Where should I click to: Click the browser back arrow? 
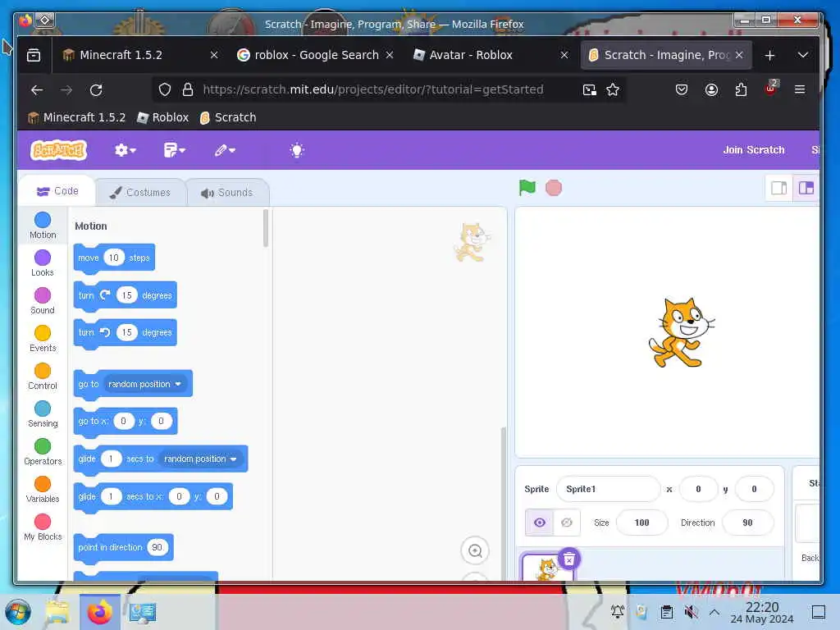(37, 90)
